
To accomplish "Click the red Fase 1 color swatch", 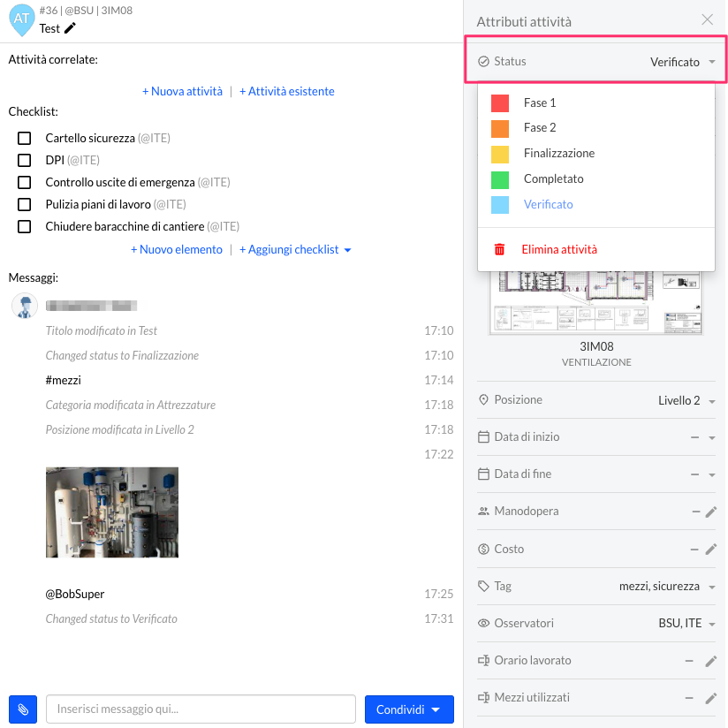I will [x=499, y=103].
